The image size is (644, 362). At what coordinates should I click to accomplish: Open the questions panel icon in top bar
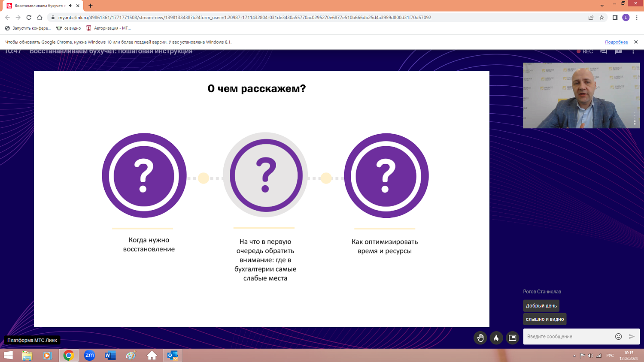pyautogui.click(x=618, y=51)
